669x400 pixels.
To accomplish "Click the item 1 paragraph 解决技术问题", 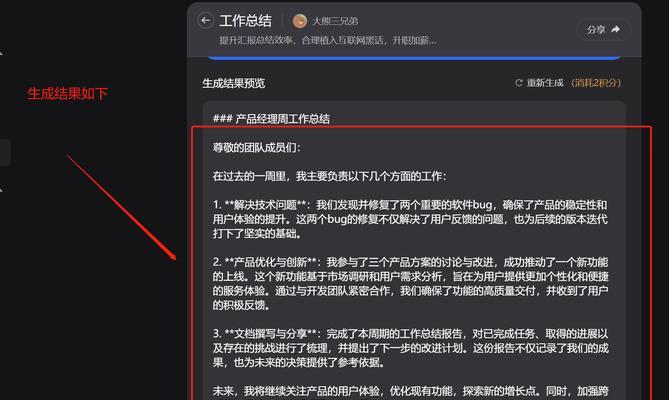I will pyautogui.click(x=410, y=219).
